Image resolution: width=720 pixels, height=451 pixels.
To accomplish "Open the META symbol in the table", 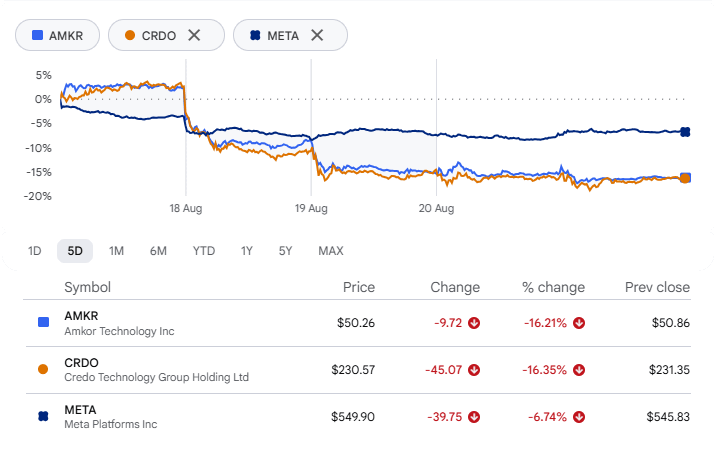I will tap(80, 410).
